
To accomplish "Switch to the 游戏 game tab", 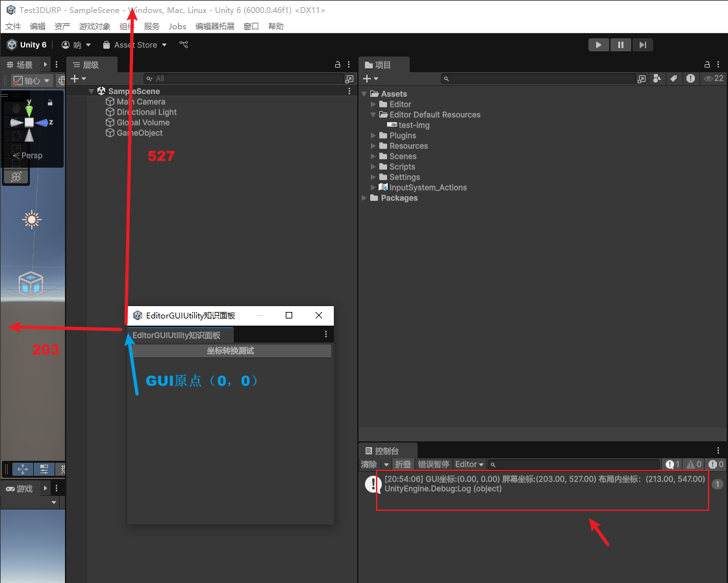I will (19, 489).
